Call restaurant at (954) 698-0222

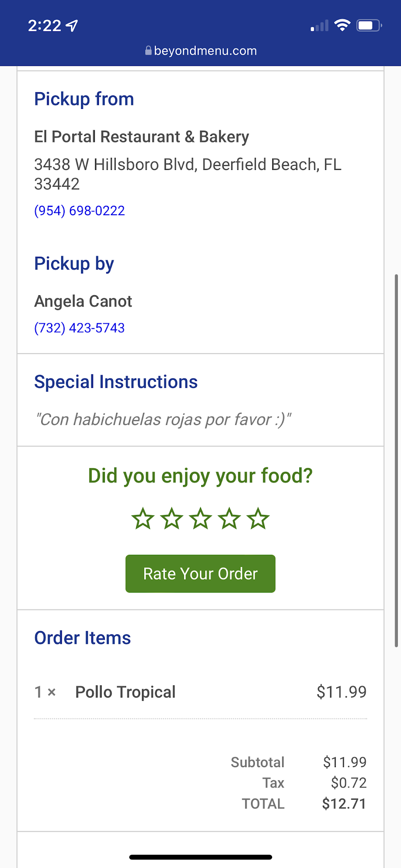coord(80,211)
